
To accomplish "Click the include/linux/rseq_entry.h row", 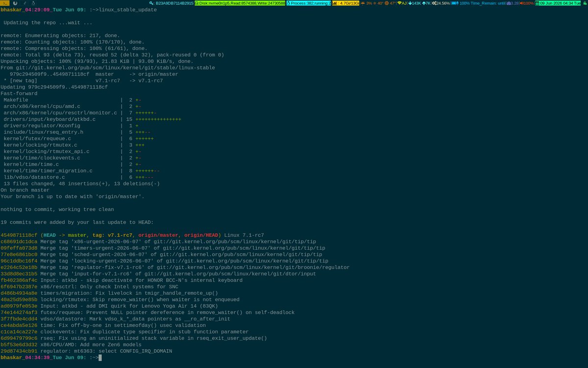I will click(77, 131).
